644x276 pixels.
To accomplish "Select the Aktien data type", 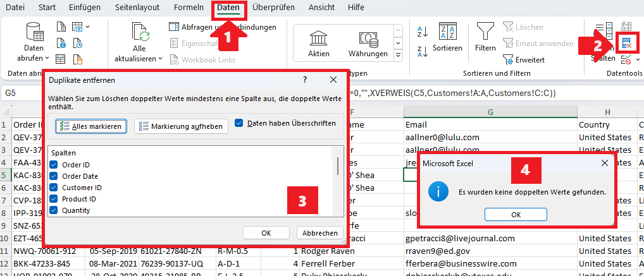I will click(x=319, y=43).
